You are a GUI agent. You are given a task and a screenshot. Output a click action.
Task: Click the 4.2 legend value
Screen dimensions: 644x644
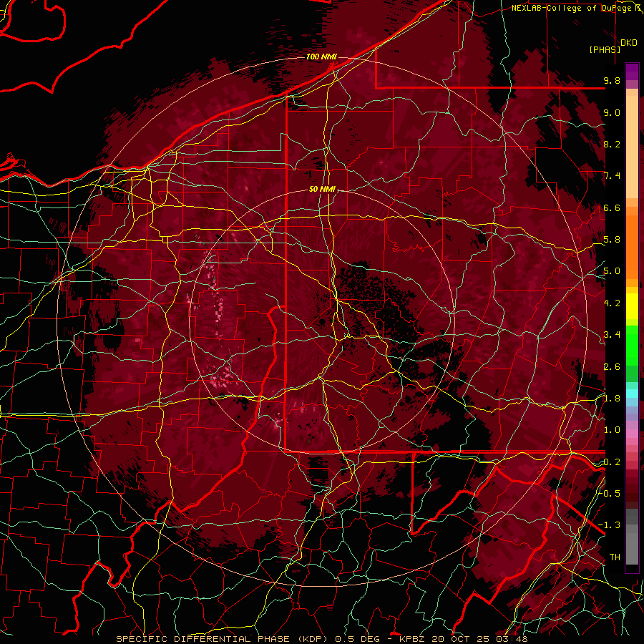coord(612,303)
